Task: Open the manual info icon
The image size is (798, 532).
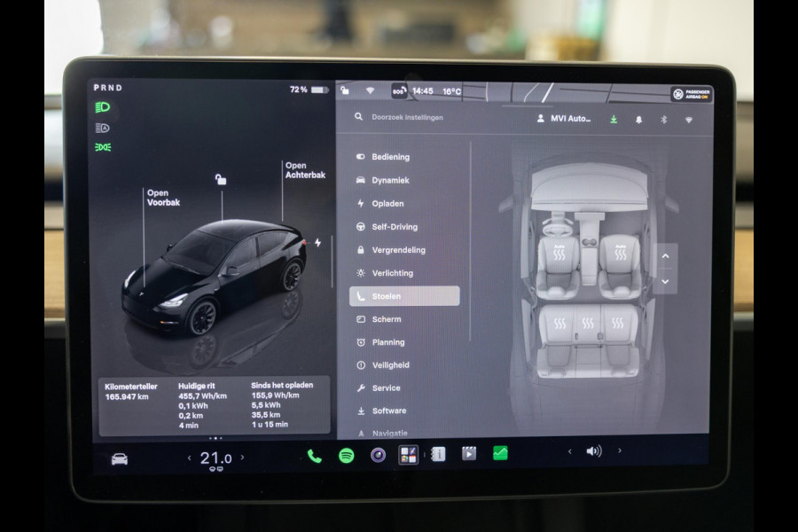Action: [x=438, y=454]
